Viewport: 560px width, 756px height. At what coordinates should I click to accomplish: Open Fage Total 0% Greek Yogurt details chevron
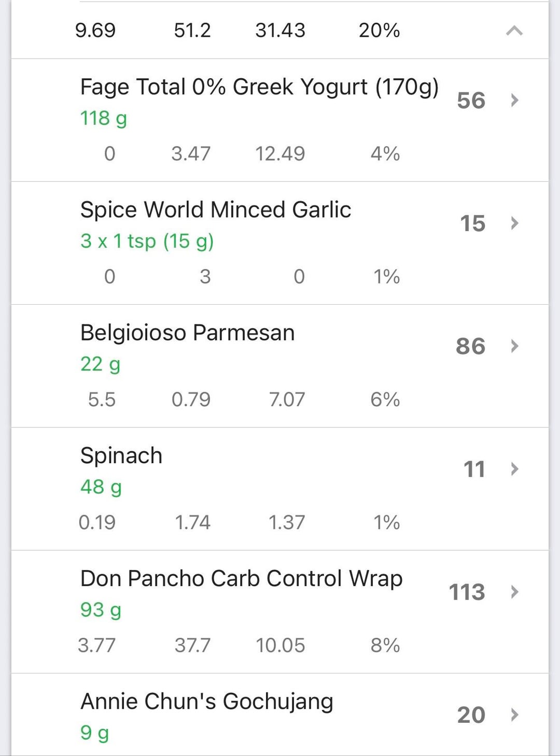[x=514, y=100]
